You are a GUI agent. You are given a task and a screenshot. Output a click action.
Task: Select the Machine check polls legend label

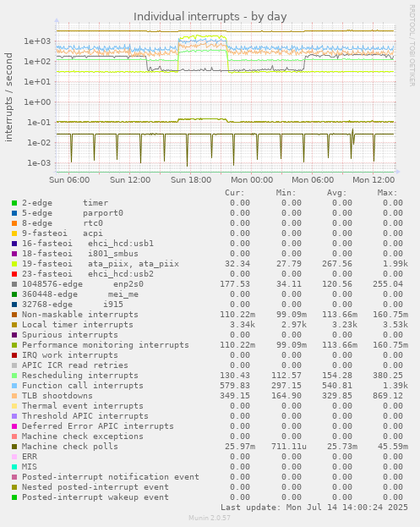pyautogui.click(x=70, y=447)
